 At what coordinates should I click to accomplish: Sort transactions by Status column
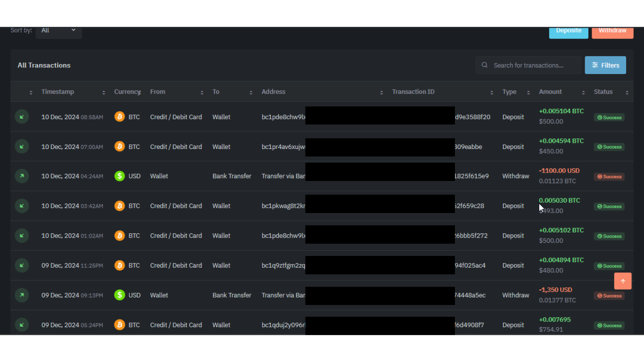(603, 92)
